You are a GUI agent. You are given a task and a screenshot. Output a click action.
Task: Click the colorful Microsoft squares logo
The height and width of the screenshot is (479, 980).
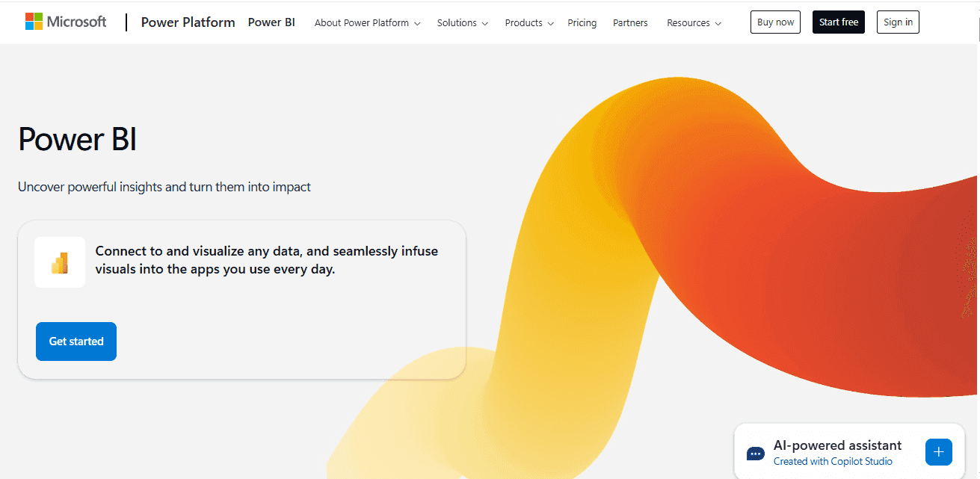click(33, 20)
